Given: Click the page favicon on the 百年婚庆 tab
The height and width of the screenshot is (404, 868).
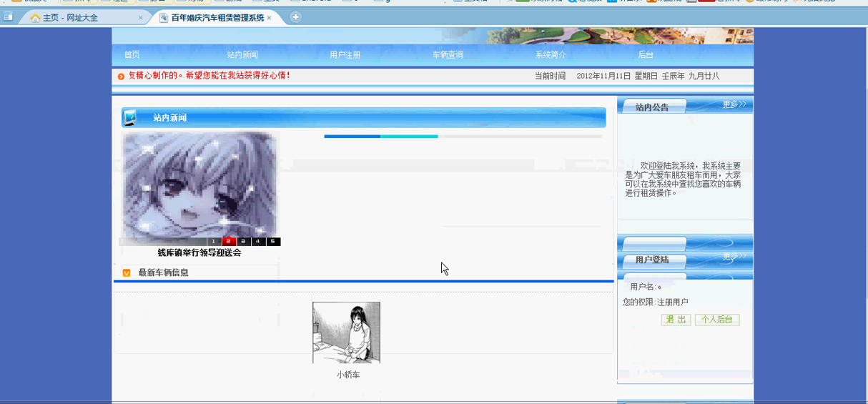Looking at the screenshot, I should [164, 18].
